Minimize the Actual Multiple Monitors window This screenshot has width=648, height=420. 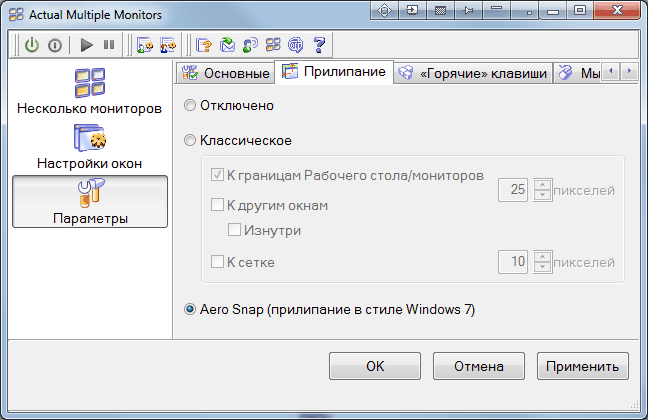coord(553,10)
